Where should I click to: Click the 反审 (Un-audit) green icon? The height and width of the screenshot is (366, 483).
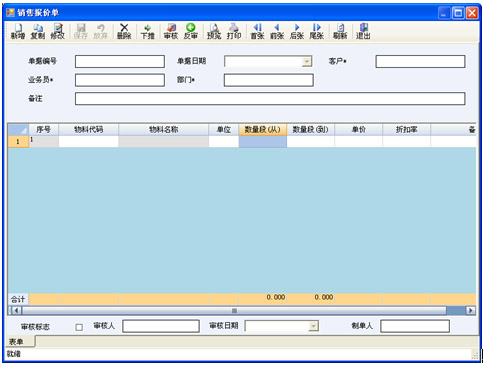(x=191, y=31)
